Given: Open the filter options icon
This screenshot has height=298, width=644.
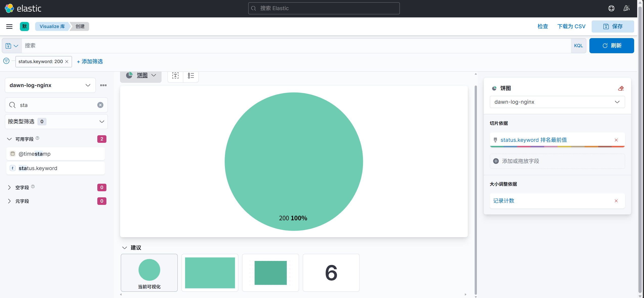Looking at the screenshot, I should (6, 61).
